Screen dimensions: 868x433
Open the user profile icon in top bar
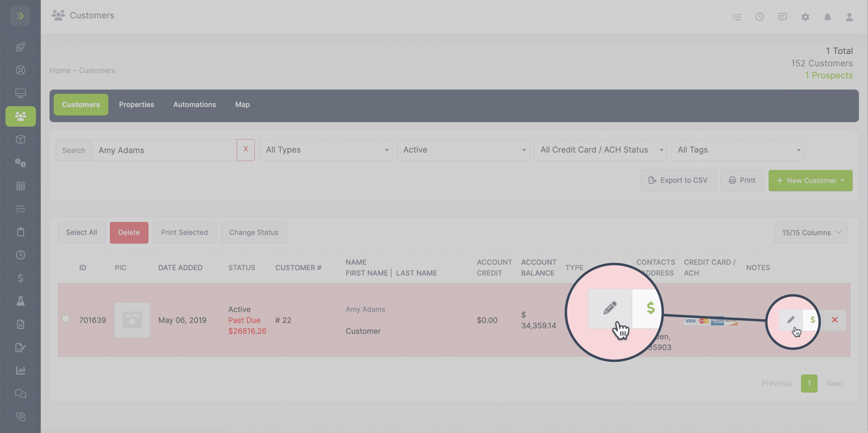pos(849,17)
